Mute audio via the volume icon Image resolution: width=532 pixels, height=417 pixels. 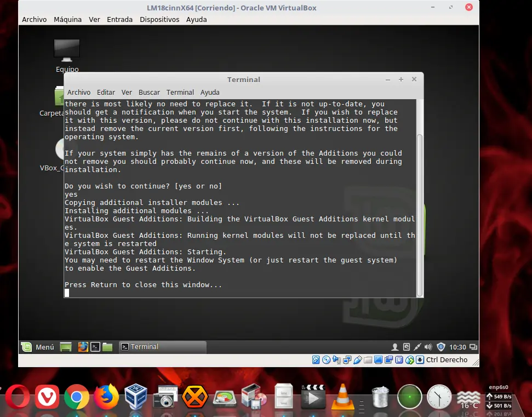(428, 347)
